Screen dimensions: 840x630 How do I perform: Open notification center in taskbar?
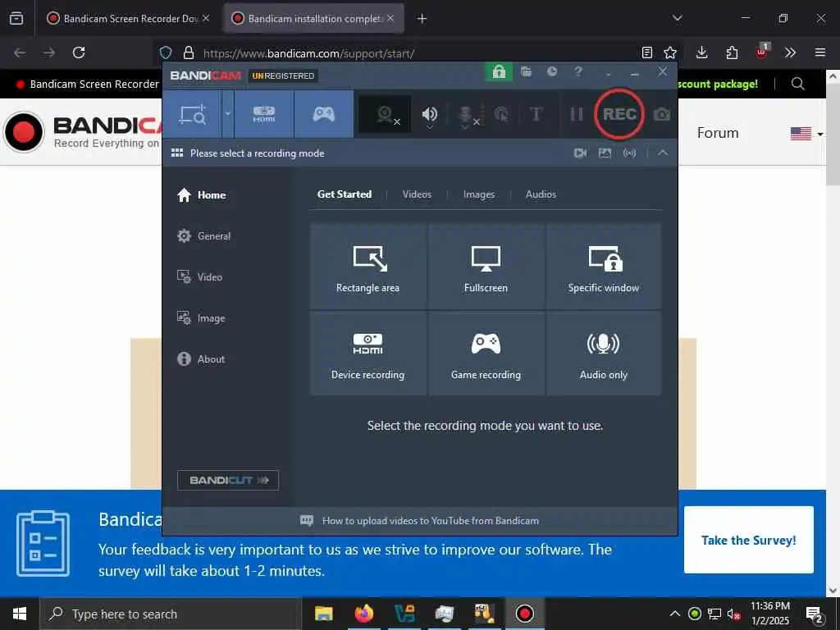pos(815,614)
